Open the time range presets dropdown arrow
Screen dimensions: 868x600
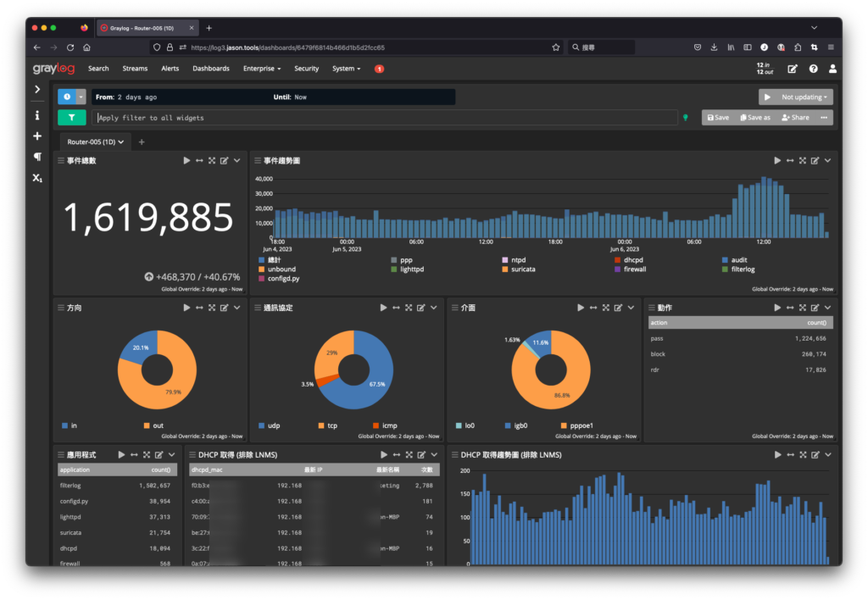coord(81,97)
